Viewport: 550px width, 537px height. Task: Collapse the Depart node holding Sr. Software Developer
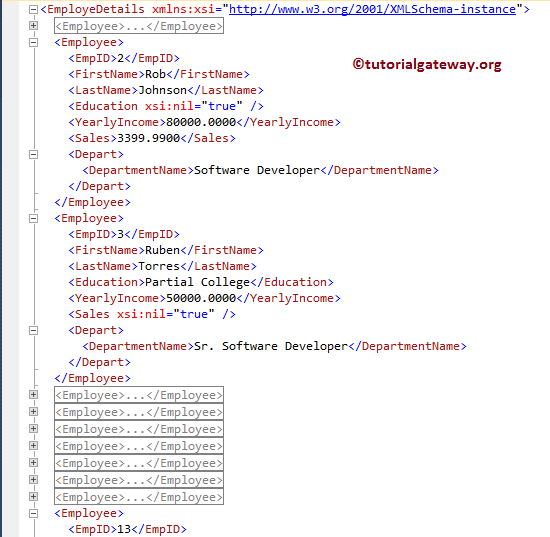pyautogui.click(x=33, y=330)
